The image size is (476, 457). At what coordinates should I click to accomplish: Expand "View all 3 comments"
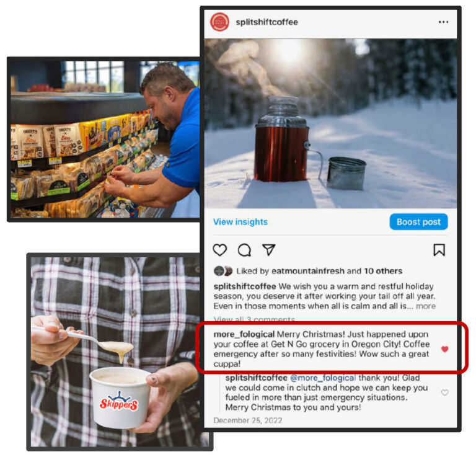pyautogui.click(x=254, y=319)
